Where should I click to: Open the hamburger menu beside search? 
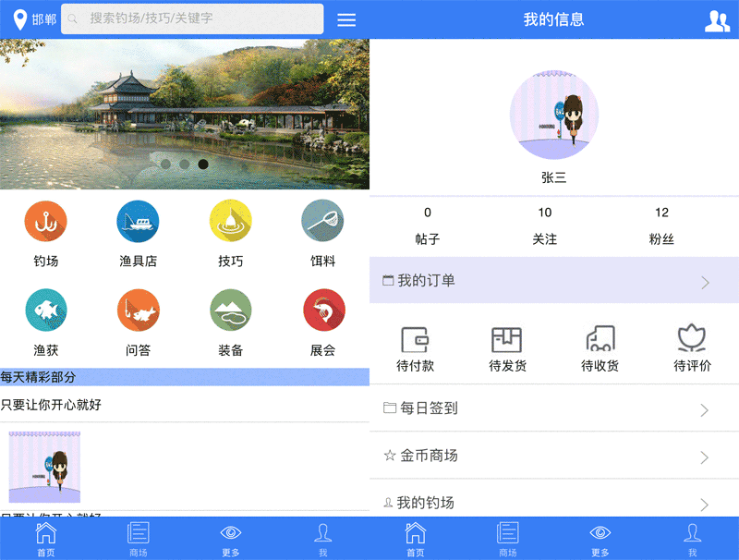coord(346,19)
